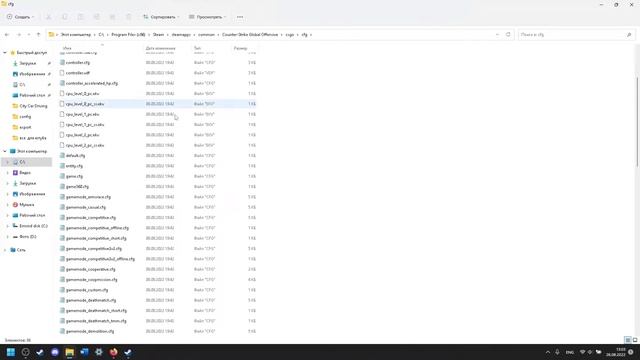This screenshot has width=640, height=360.
Task: Collapse the Быстрый доступ (Quick access) section
Action: tap(5, 53)
